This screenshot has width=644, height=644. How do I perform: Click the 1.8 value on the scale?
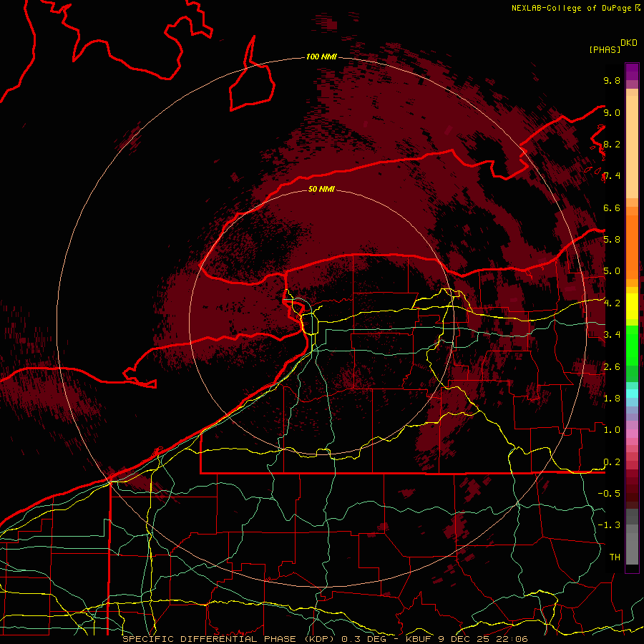[x=612, y=398]
